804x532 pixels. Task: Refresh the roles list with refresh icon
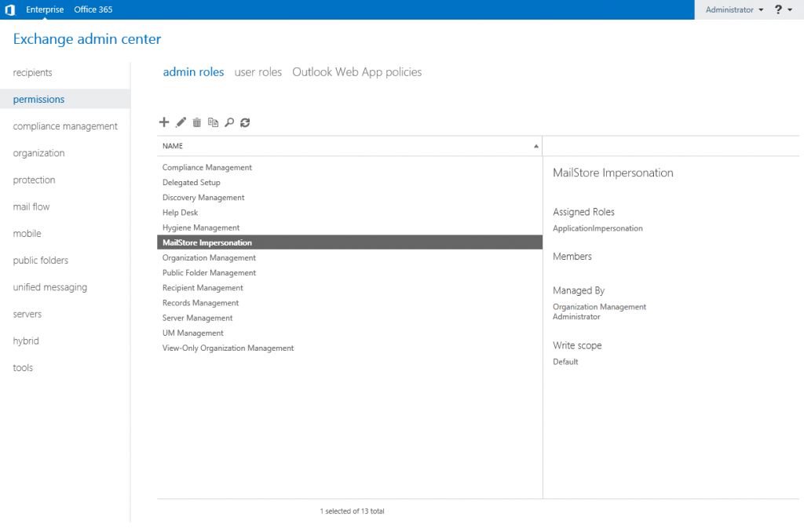click(x=244, y=122)
